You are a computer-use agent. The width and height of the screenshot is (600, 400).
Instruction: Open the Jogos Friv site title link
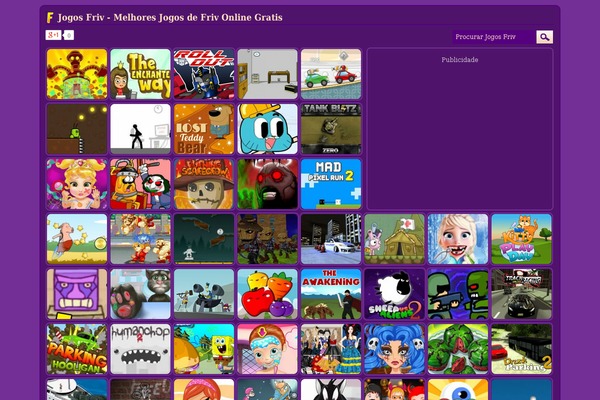click(x=170, y=18)
